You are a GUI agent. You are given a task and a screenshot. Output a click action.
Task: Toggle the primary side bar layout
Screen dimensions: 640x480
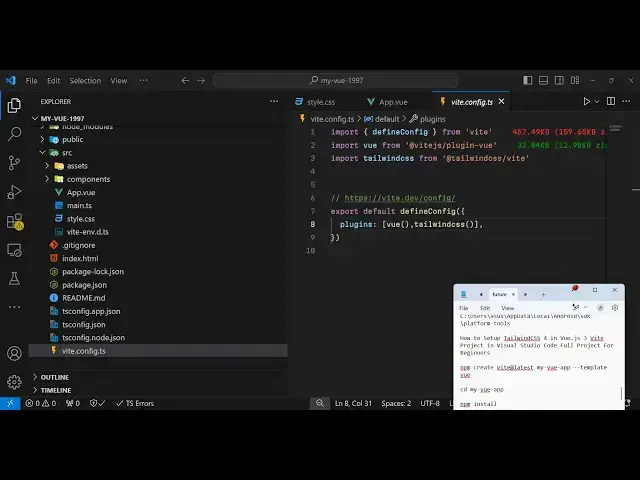coord(528,80)
